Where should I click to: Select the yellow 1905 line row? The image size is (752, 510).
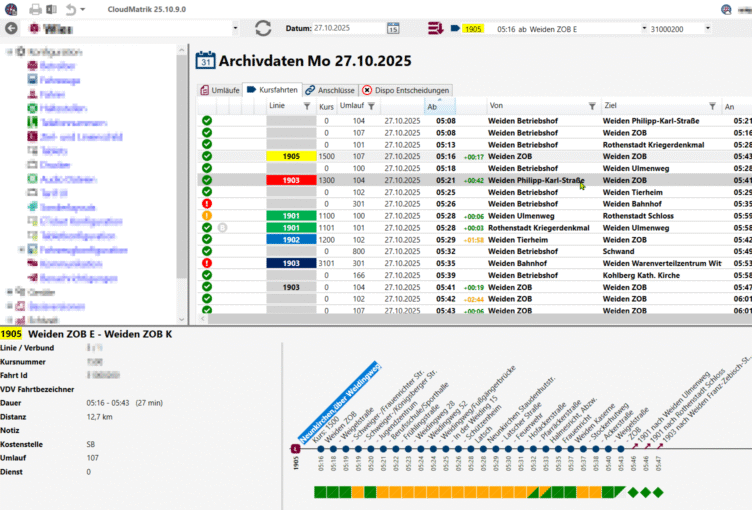pyautogui.click(x=291, y=157)
